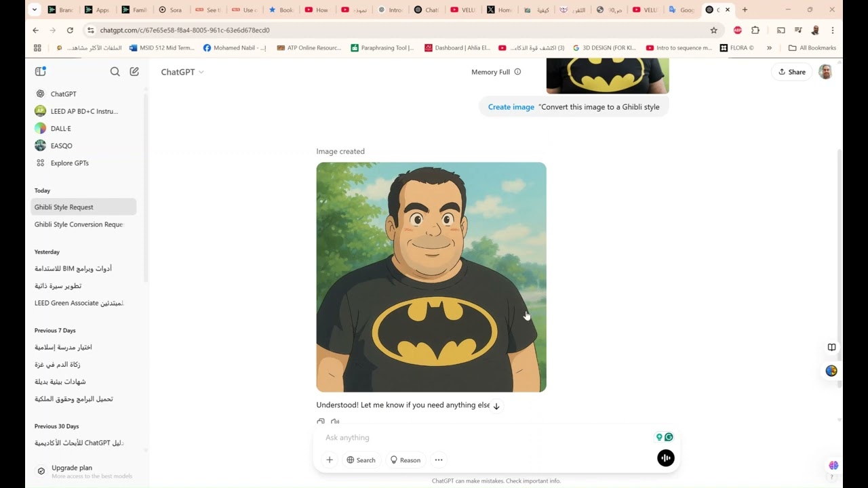868x488 pixels.
Task: Click the cast media icon in toolbar
Action: 781,30
